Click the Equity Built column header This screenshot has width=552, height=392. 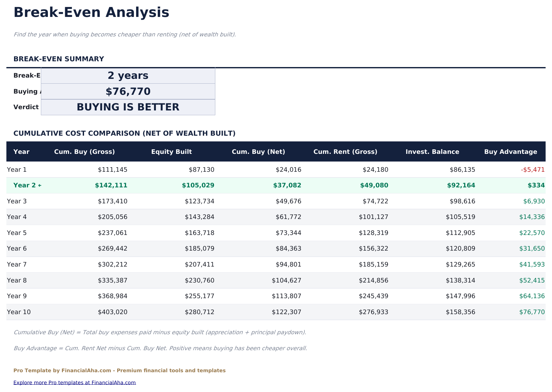171,152
